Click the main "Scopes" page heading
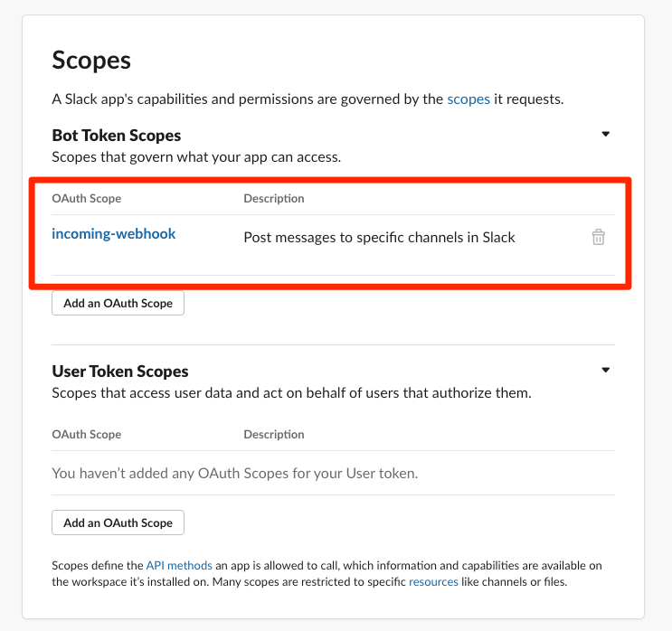672x631 pixels. 91,60
